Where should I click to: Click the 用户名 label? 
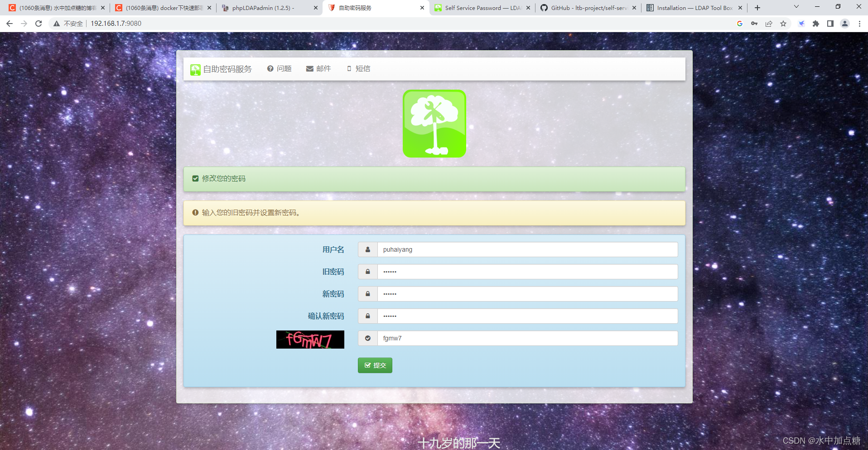(333, 249)
